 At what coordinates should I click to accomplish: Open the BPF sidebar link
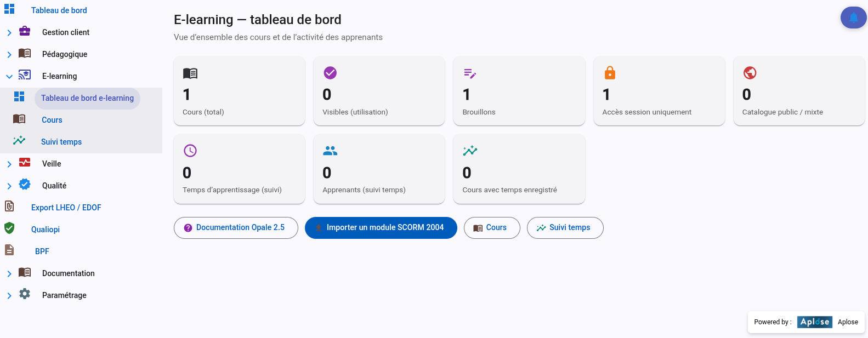pos(42,251)
